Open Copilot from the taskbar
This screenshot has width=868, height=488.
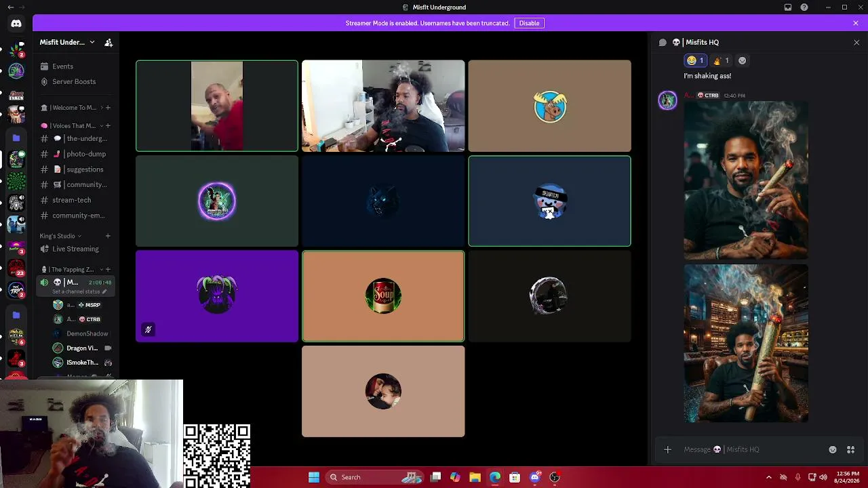coord(455,477)
